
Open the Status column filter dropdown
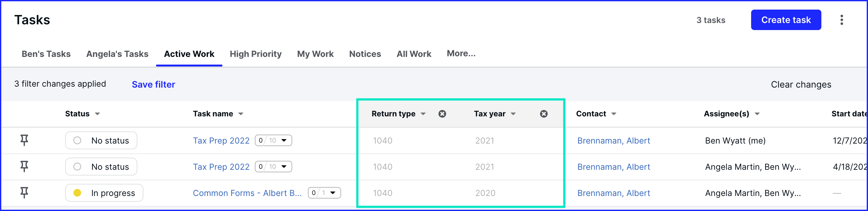point(97,114)
